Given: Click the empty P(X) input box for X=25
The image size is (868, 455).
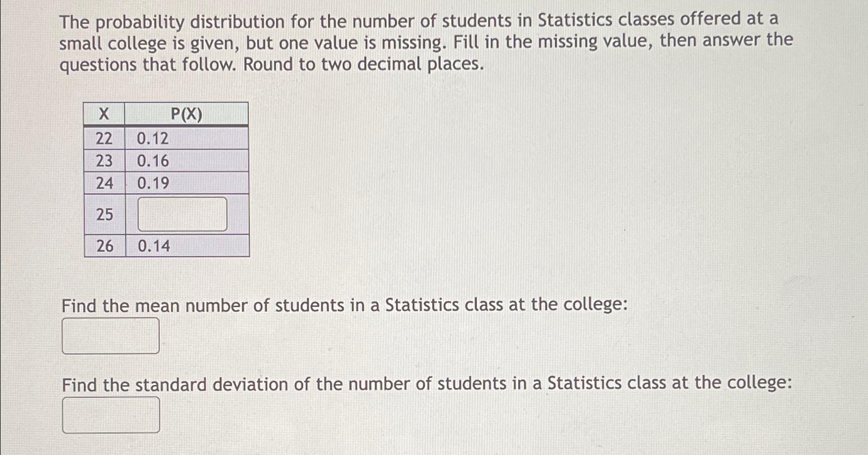Looking at the screenshot, I should click(181, 214).
